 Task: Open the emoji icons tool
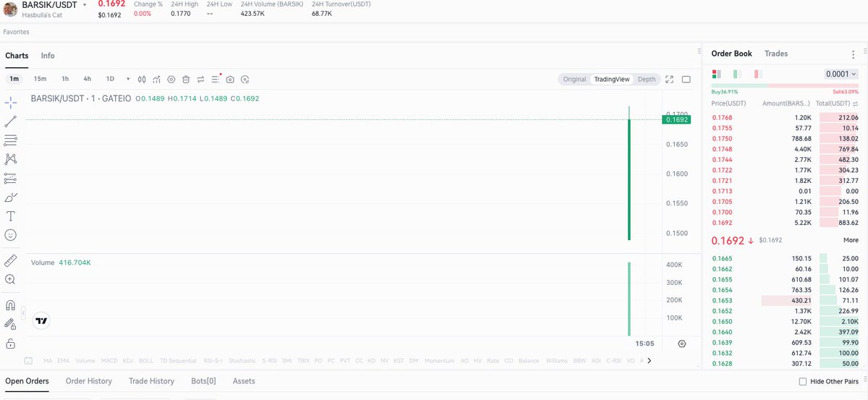[x=11, y=235]
